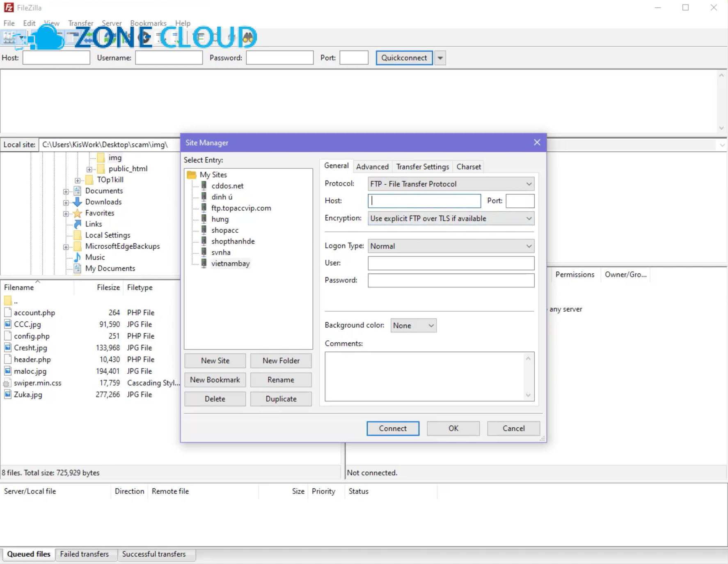Viewport: 728px width, 564px height.
Task: Focus the Site Manager Host field
Action: tap(424, 201)
